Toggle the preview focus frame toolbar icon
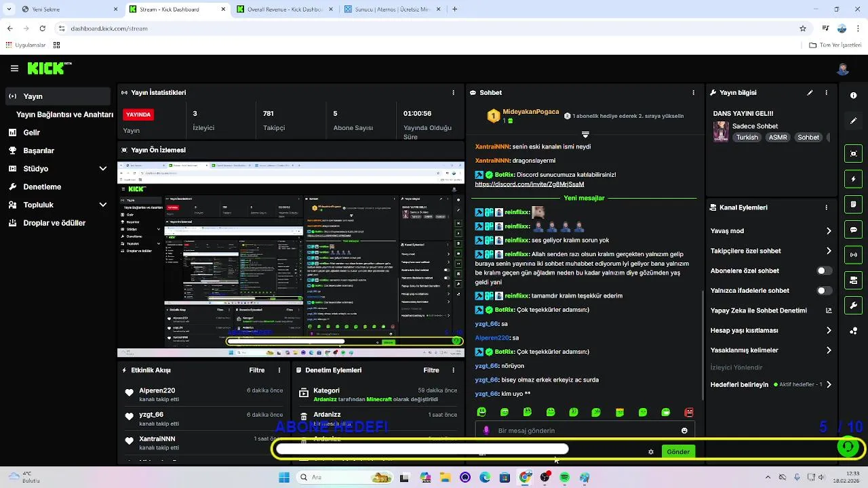Image resolution: width=868 pixels, height=488 pixels. coord(853,154)
